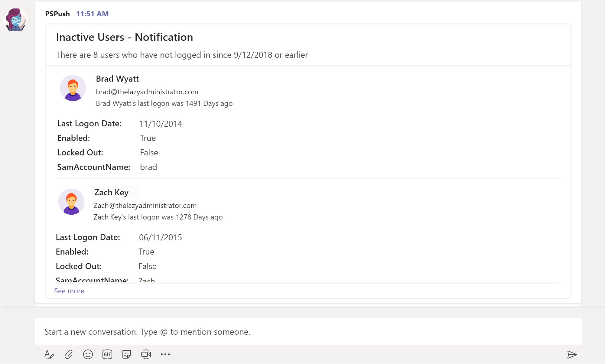Click the Inactive Users - Notification title
The width and height of the screenshot is (605, 364).
click(x=125, y=37)
